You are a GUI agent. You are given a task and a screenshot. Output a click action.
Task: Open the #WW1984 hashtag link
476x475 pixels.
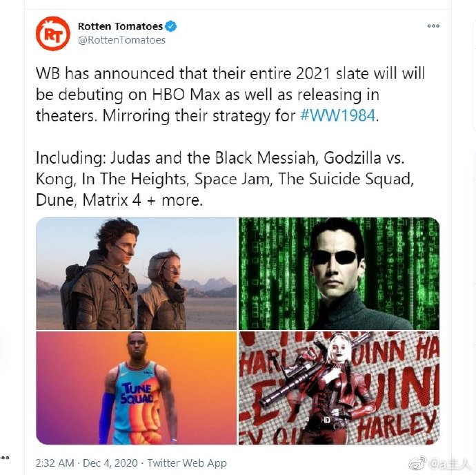337,116
